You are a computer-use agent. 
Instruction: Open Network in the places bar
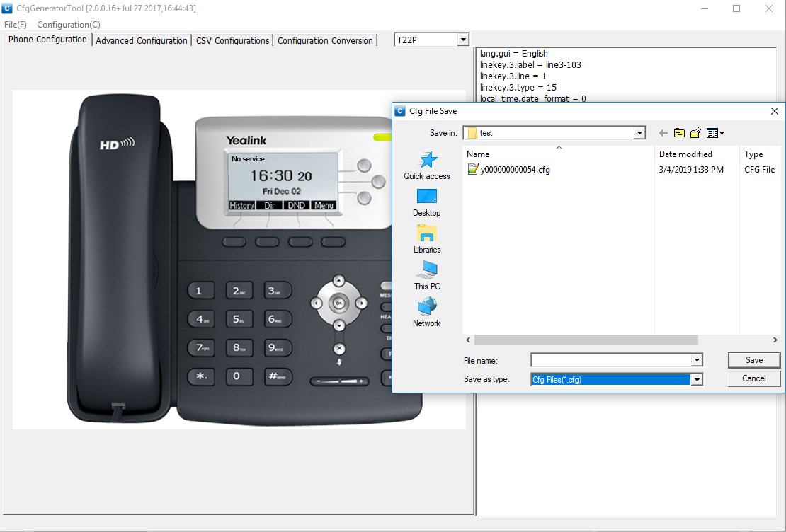[427, 313]
